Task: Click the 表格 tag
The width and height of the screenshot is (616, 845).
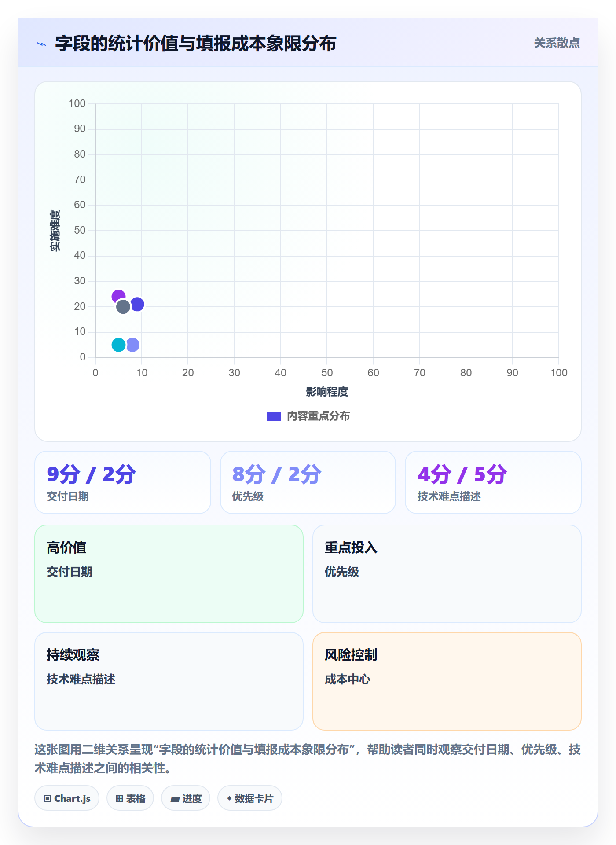Action: 130,798
